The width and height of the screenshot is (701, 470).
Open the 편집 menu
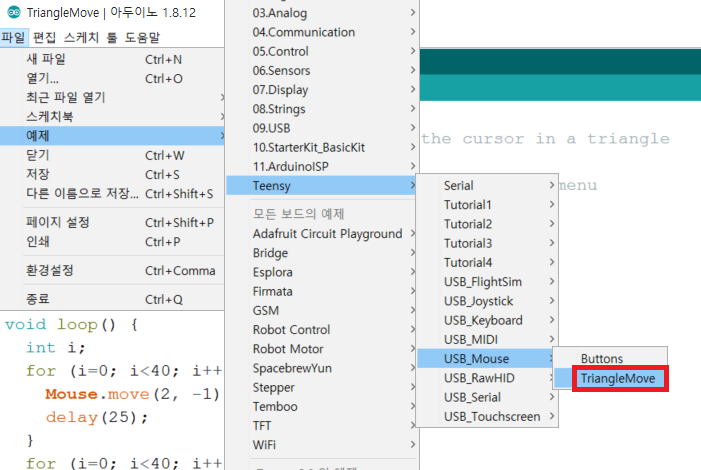44,37
